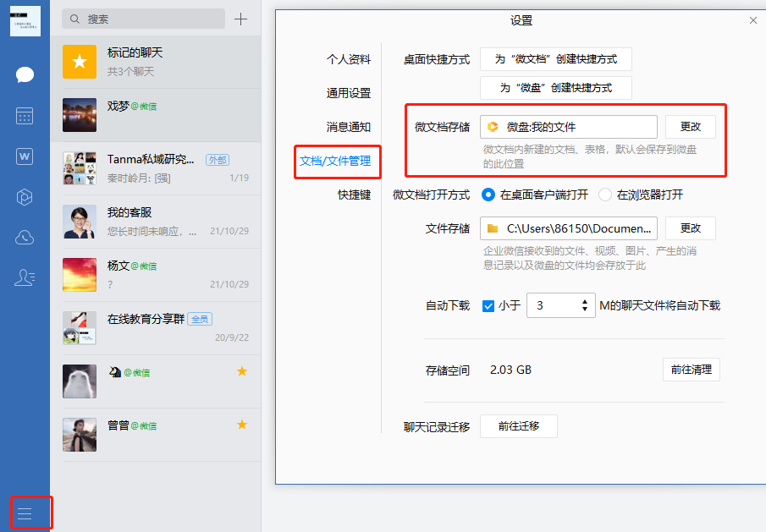
Task: Click the 全员 tag on 在线教育分享群
Action: pyautogui.click(x=200, y=319)
